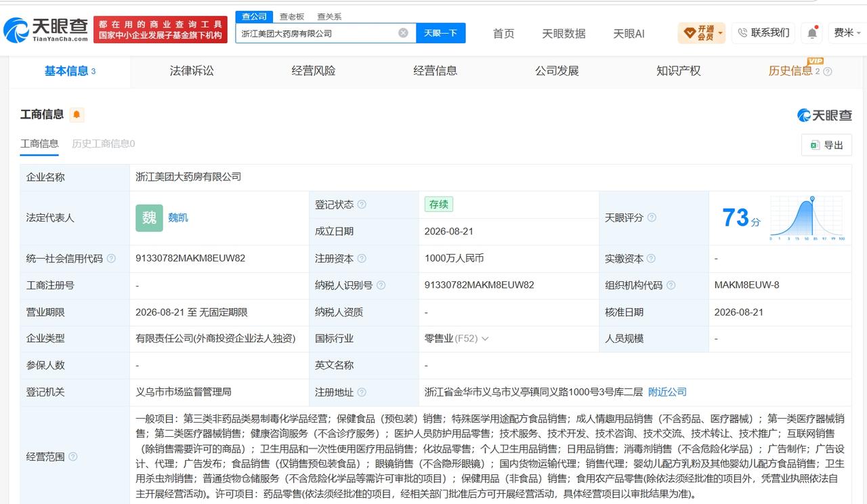This screenshot has width=867, height=504.
Task: Click 营业期限 value 2026-08-21 至 无固定期限
Action: pos(192,312)
